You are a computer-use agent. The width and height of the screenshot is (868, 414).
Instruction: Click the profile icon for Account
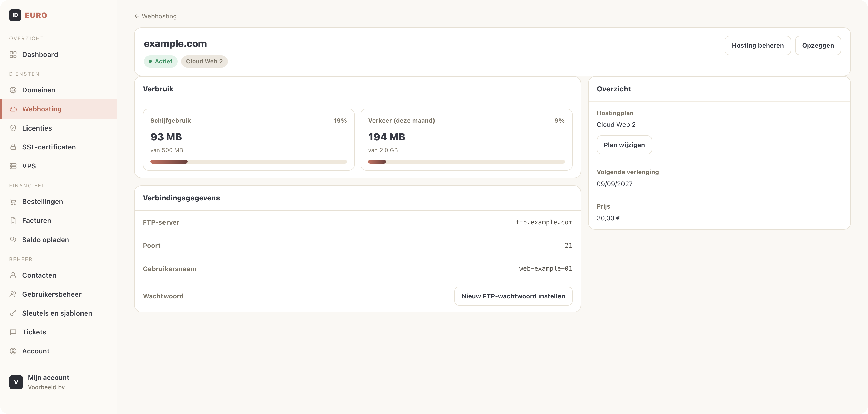point(13,351)
